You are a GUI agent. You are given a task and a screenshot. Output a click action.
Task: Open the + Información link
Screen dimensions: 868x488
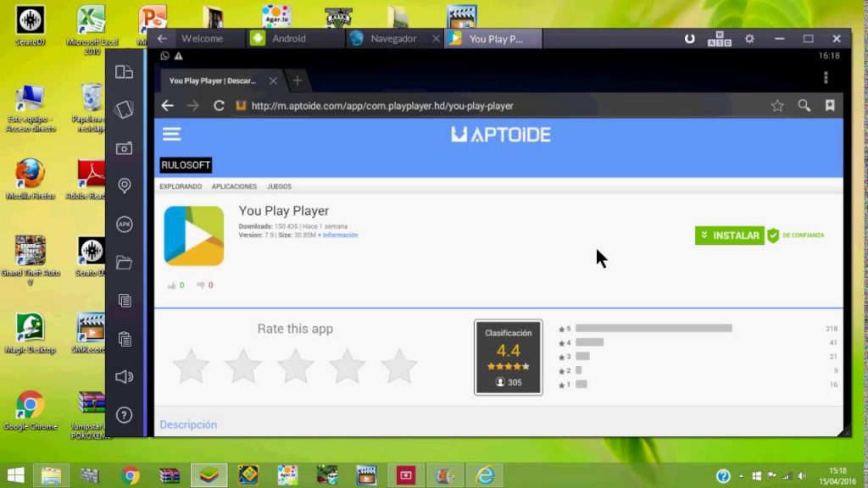tap(337, 236)
